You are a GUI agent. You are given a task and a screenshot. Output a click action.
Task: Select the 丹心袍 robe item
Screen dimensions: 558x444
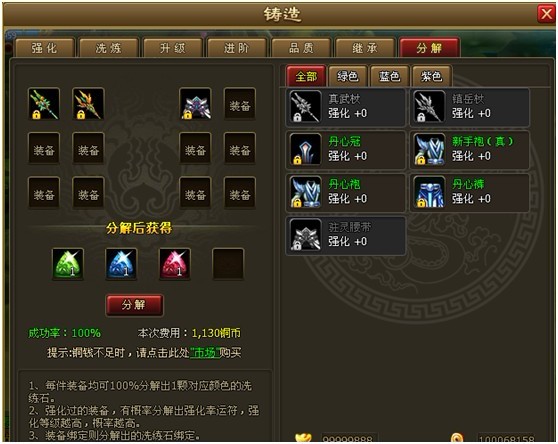[346, 192]
